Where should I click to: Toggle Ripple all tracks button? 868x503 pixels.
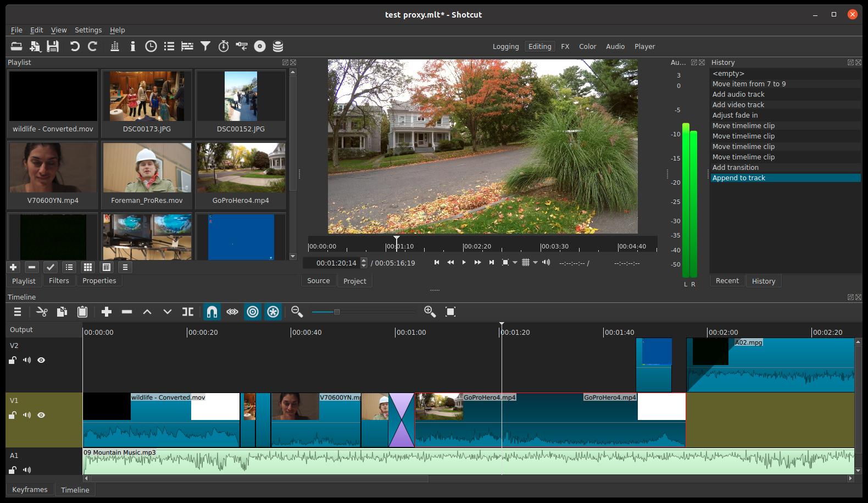(273, 312)
